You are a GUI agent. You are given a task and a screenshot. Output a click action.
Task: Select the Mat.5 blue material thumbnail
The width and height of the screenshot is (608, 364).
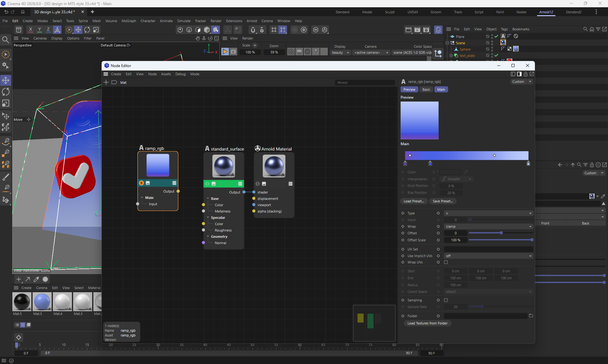[x=42, y=301]
